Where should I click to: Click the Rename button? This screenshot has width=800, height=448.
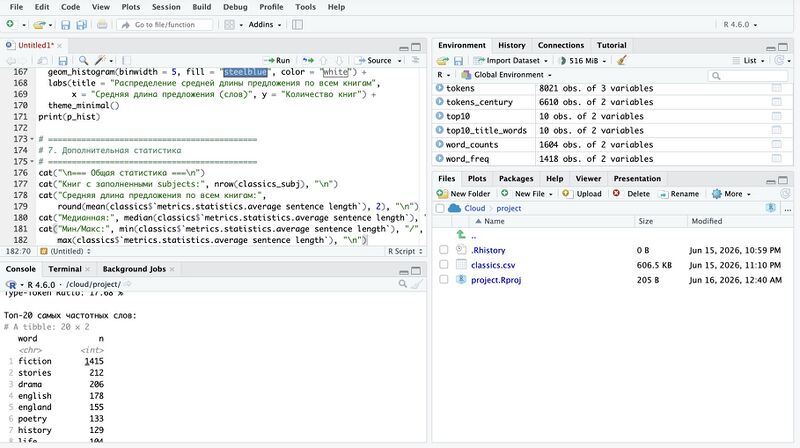pos(679,194)
